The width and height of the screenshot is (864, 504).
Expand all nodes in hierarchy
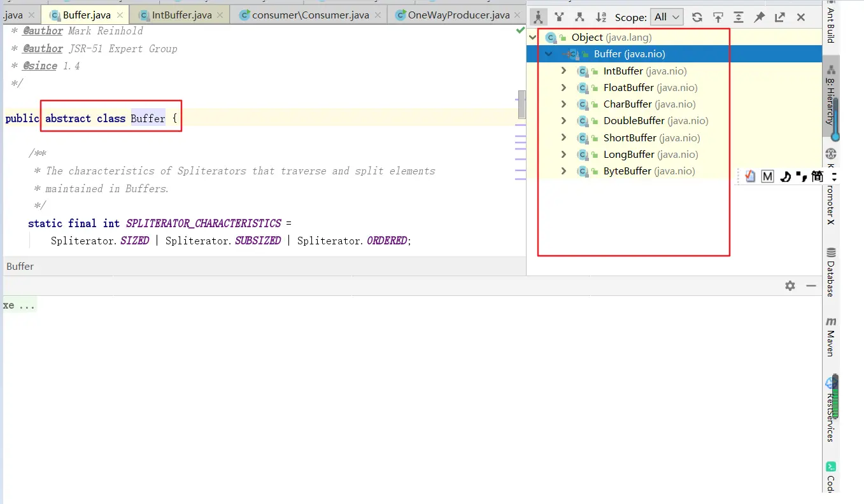click(738, 17)
